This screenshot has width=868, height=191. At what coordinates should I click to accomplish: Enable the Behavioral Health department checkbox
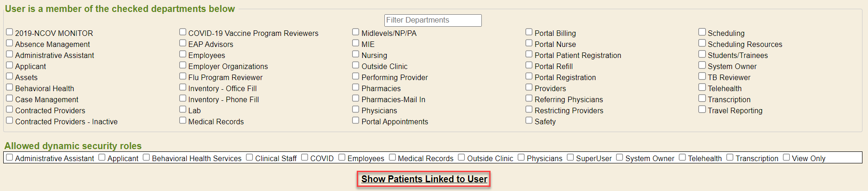click(9, 87)
